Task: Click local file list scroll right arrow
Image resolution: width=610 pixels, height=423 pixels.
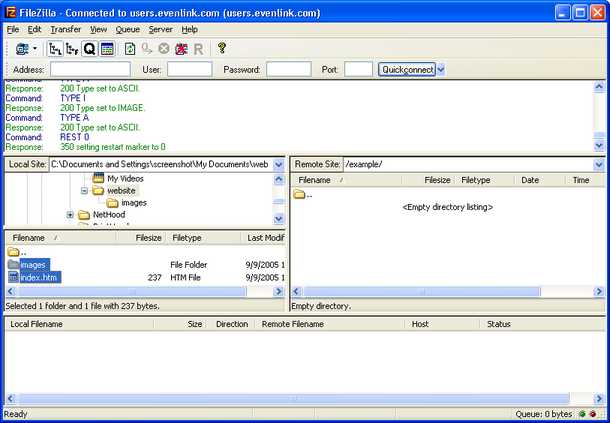Action: tap(279, 291)
